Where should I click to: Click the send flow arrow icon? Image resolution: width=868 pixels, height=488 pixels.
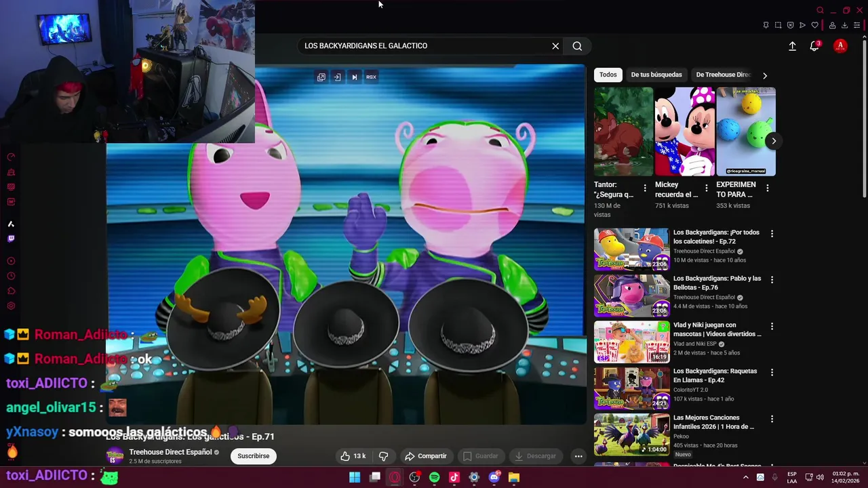pyautogui.click(x=802, y=25)
